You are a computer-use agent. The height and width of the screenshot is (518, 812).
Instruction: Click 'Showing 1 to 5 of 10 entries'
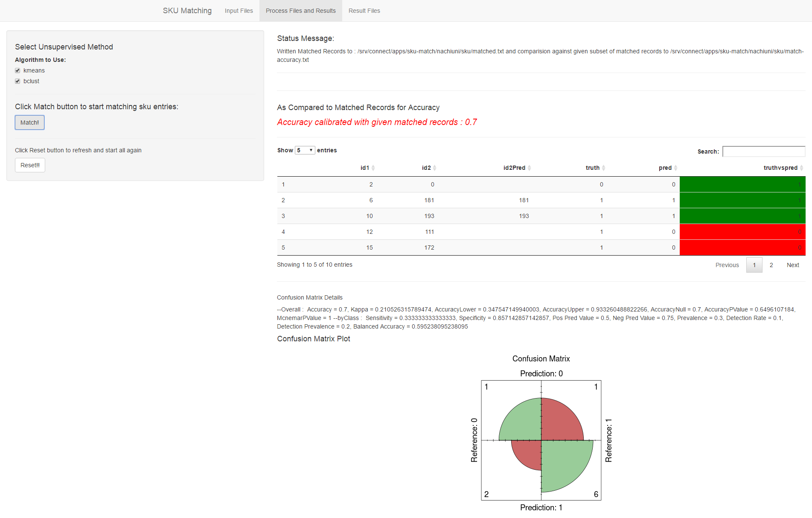point(314,265)
